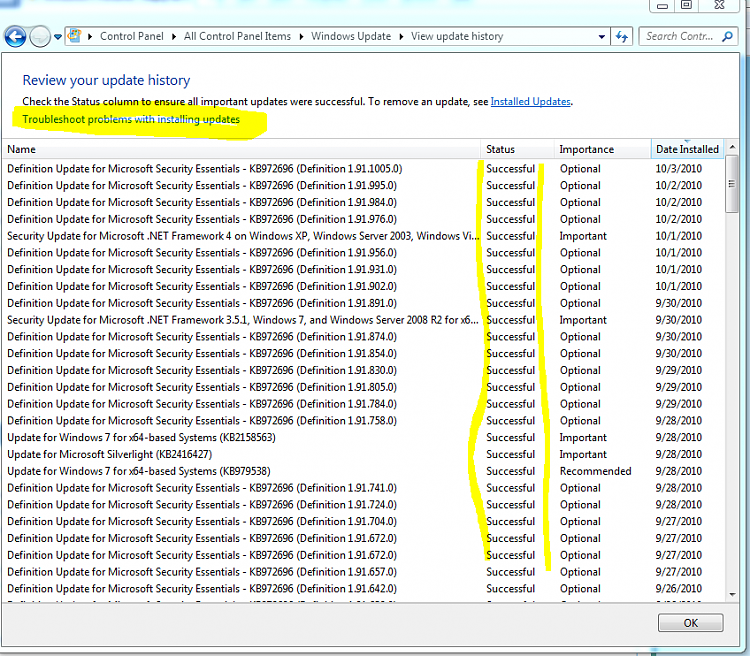Click the 10/3/2010 date cell
750x656 pixels.
[x=678, y=169]
